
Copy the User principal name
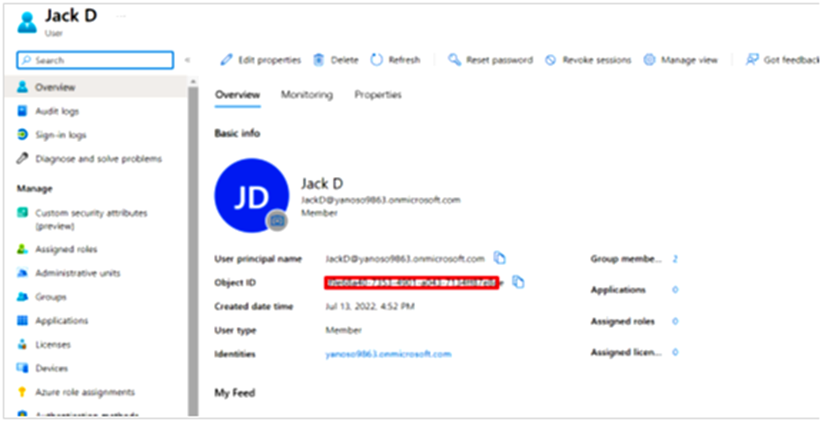pos(500,258)
